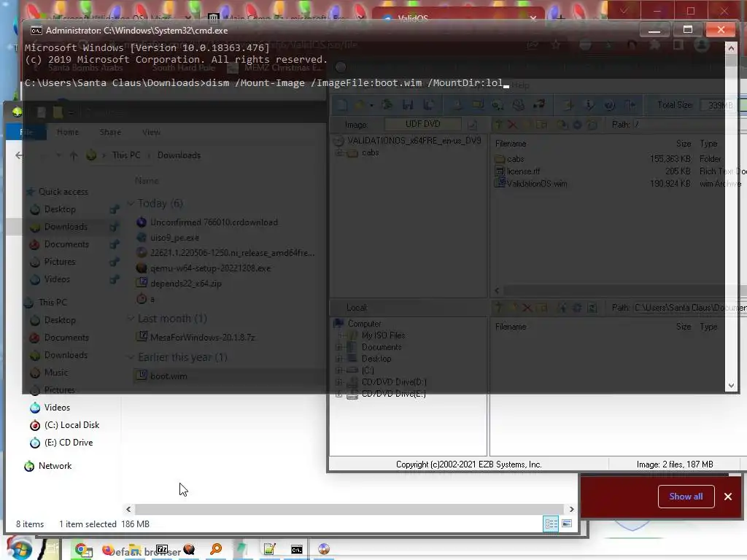
Task: Select qemu-w64-setup-20221208.exe file
Action: point(210,268)
